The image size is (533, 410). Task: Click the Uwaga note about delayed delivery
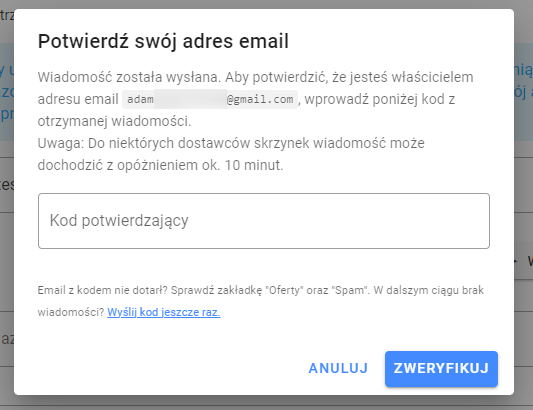point(231,154)
